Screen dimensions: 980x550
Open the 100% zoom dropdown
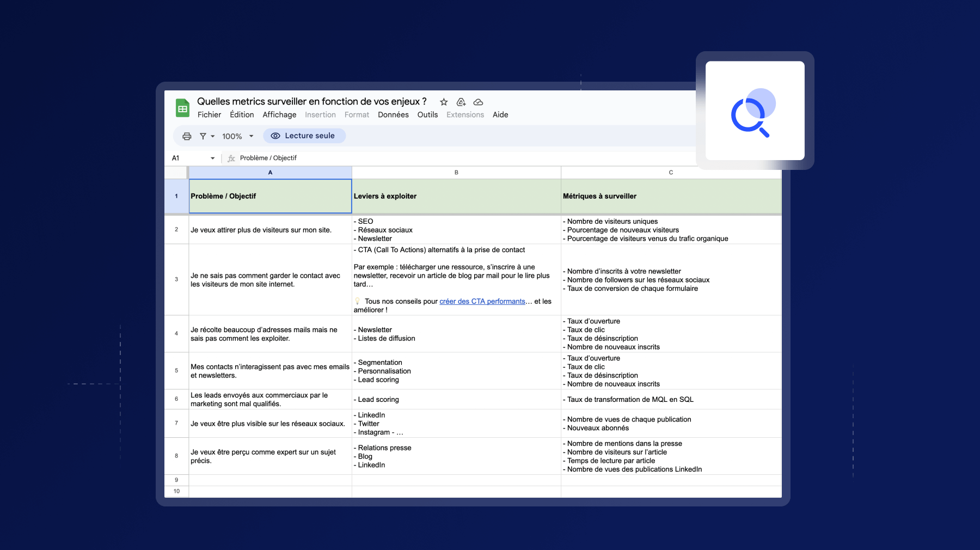[x=238, y=136]
